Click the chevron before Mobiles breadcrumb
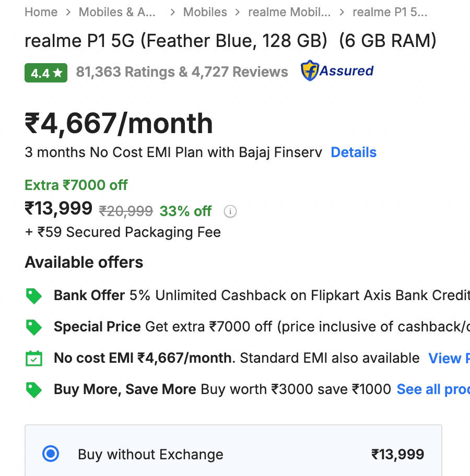This screenshot has width=470, height=476. pyautogui.click(x=172, y=12)
